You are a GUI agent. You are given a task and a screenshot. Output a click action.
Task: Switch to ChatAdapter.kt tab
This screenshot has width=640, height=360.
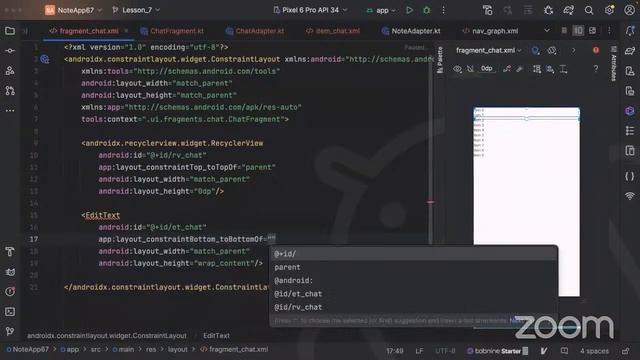click(255, 31)
